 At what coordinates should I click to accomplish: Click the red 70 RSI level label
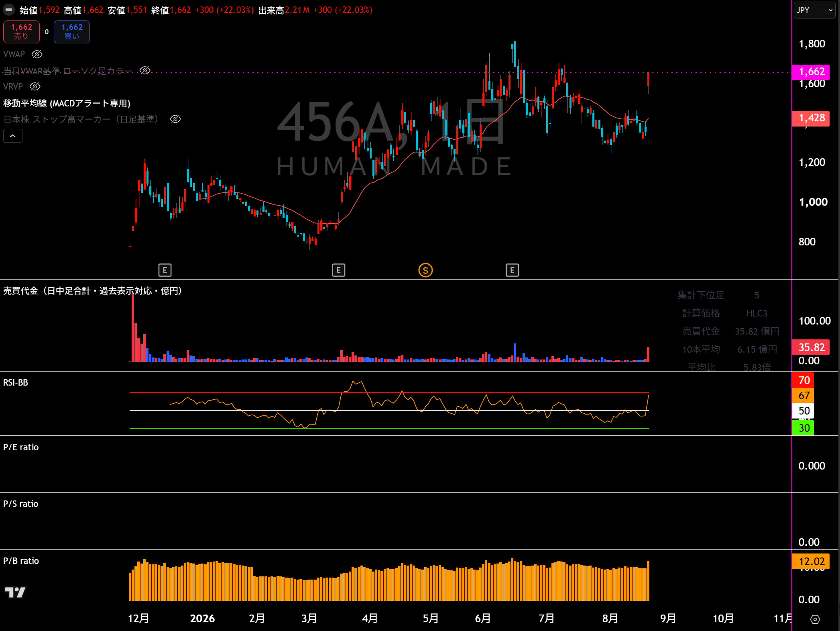coord(803,380)
